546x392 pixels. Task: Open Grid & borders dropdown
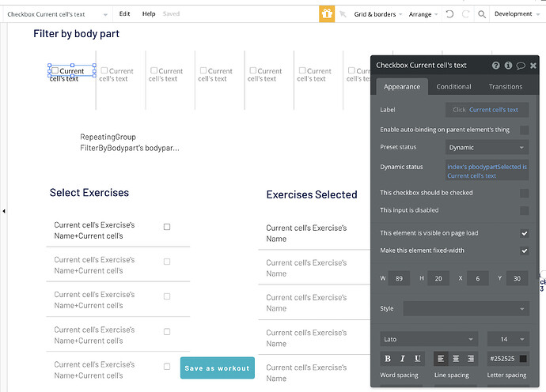click(377, 14)
